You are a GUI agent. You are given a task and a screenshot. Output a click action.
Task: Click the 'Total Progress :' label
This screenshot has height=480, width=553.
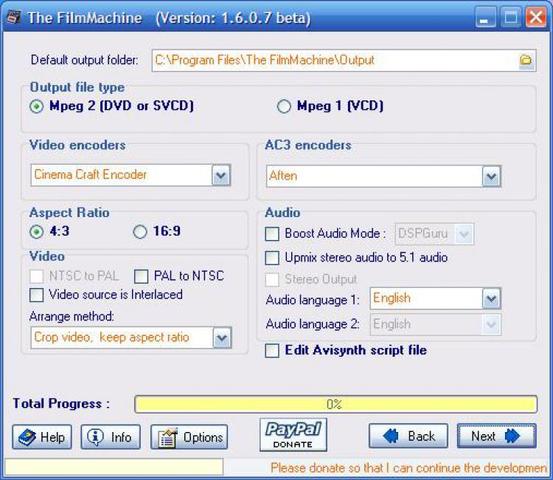61,403
